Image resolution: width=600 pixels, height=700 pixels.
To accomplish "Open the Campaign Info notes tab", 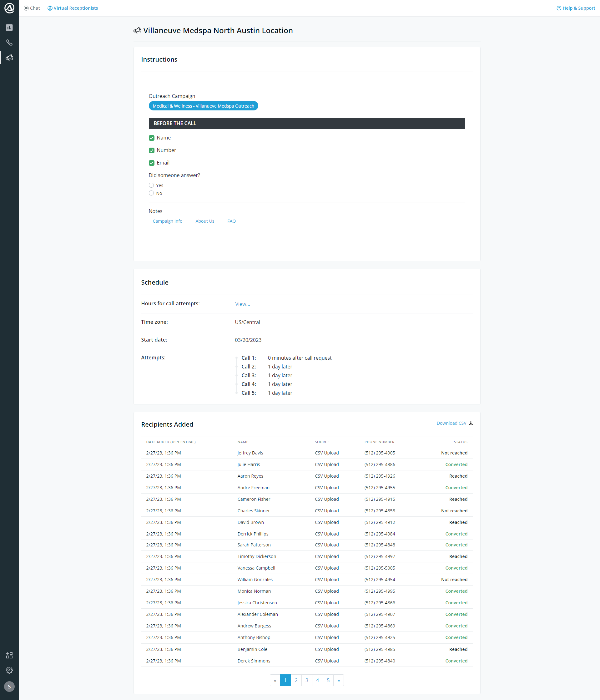I will click(168, 221).
